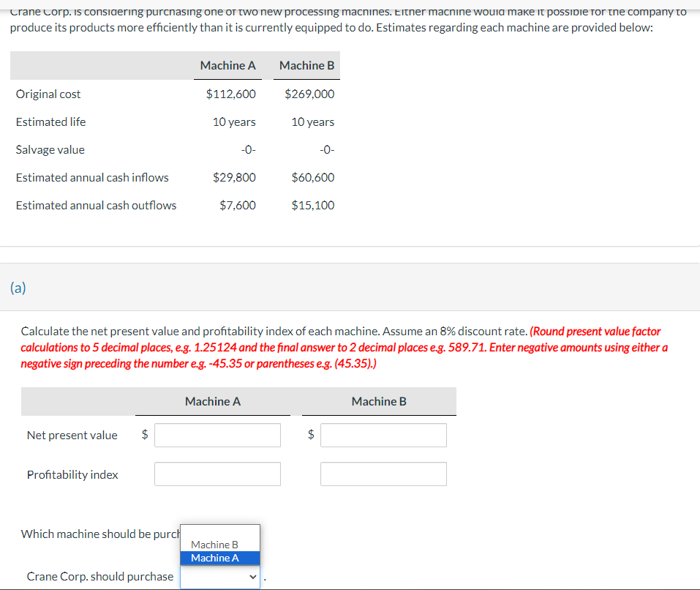Screen dimensions: 700x590
Task: Click the Net present value label
Action: point(72,435)
